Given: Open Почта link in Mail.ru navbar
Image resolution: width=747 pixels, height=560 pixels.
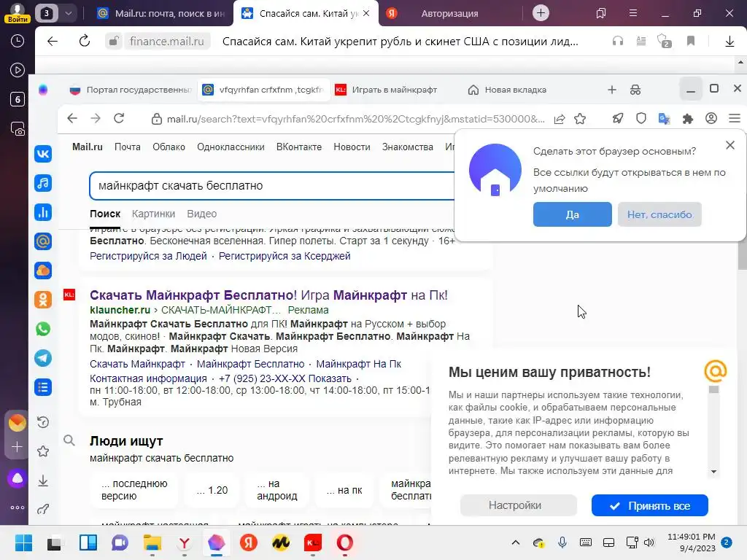Looking at the screenshot, I should (127, 147).
